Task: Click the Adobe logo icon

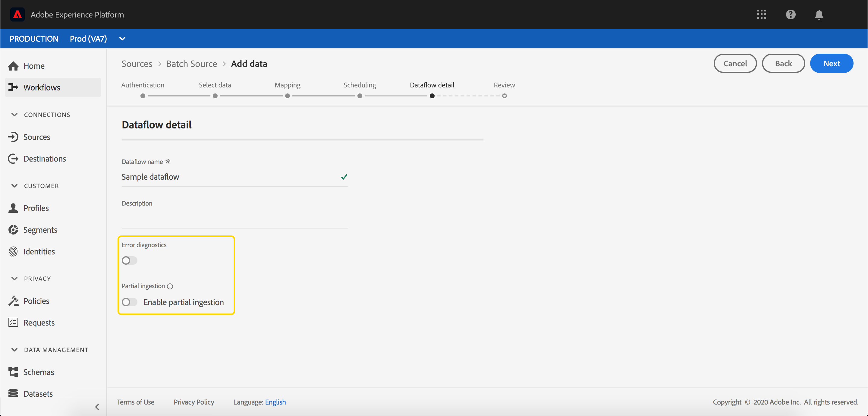Action: click(x=17, y=14)
